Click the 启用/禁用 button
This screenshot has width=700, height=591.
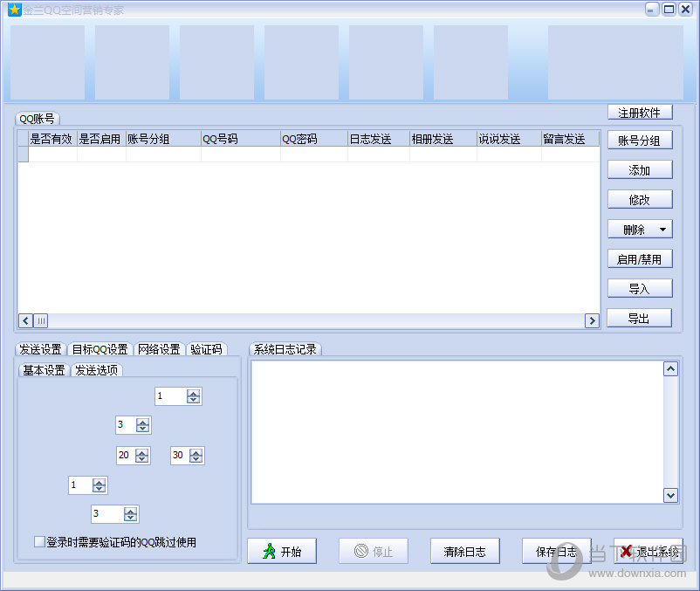pos(640,259)
